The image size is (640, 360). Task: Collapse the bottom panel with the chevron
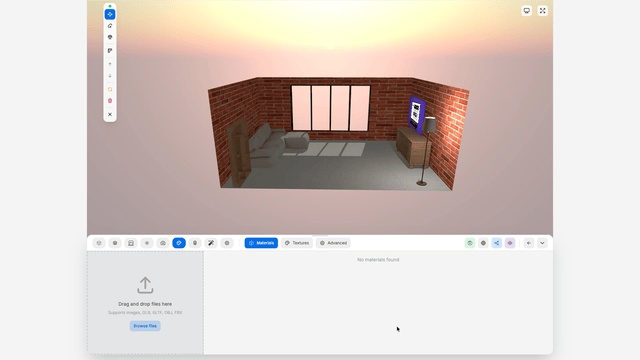click(x=542, y=243)
